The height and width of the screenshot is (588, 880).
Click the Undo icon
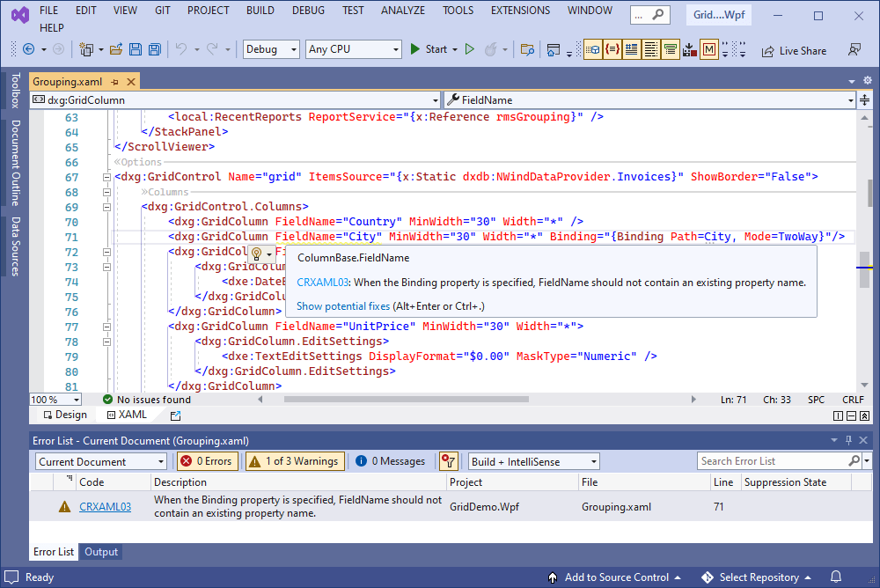181,49
